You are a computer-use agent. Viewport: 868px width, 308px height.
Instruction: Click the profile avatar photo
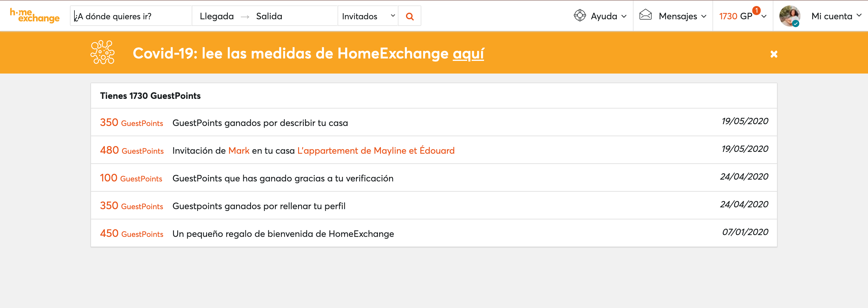(789, 15)
